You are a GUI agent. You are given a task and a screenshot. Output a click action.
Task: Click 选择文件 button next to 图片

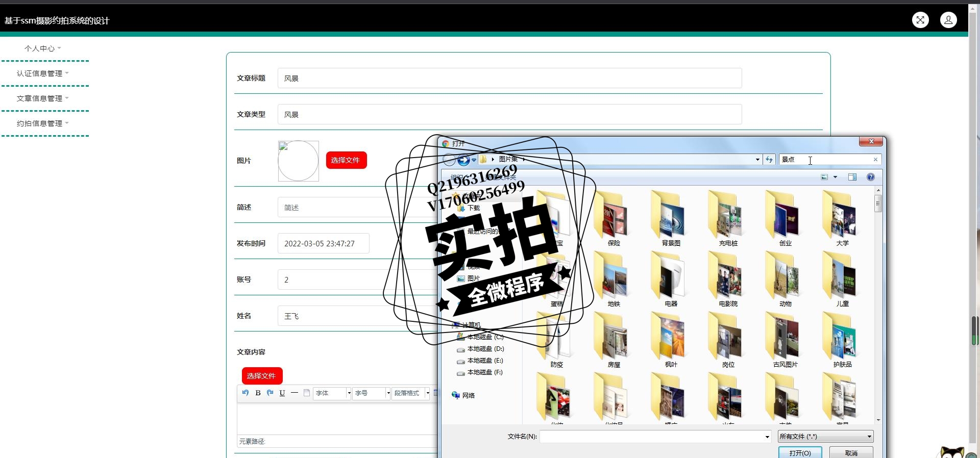click(346, 160)
